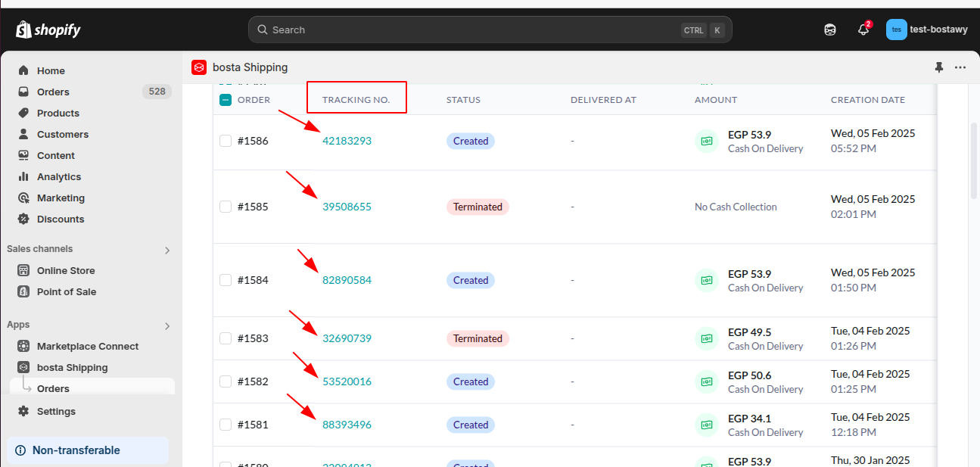Click cash icon in order #1582 row

pyautogui.click(x=707, y=381)
